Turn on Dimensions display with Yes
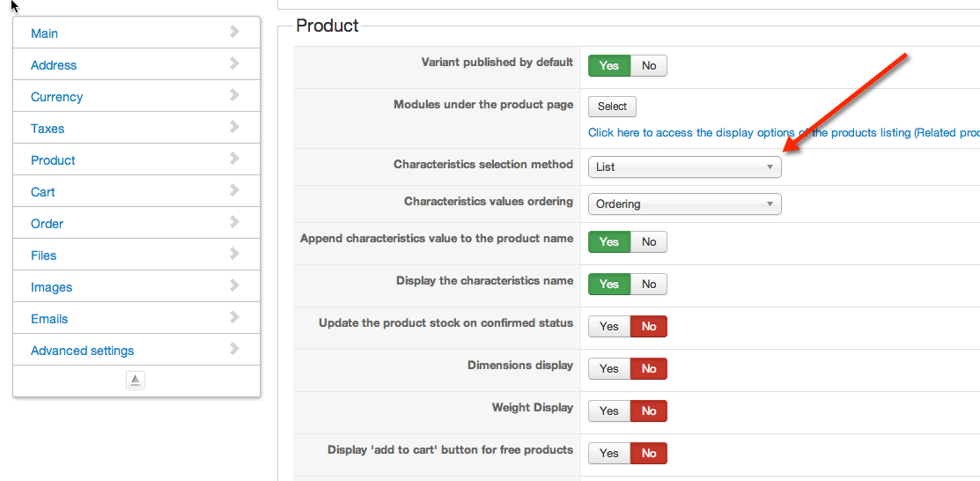The image size is (980, 481). [609, 369]
